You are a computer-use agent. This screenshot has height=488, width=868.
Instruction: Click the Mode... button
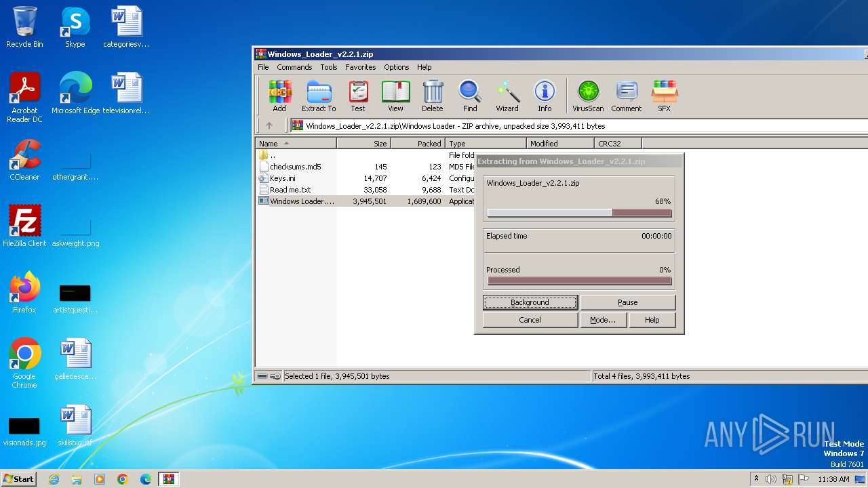point(603,320)
